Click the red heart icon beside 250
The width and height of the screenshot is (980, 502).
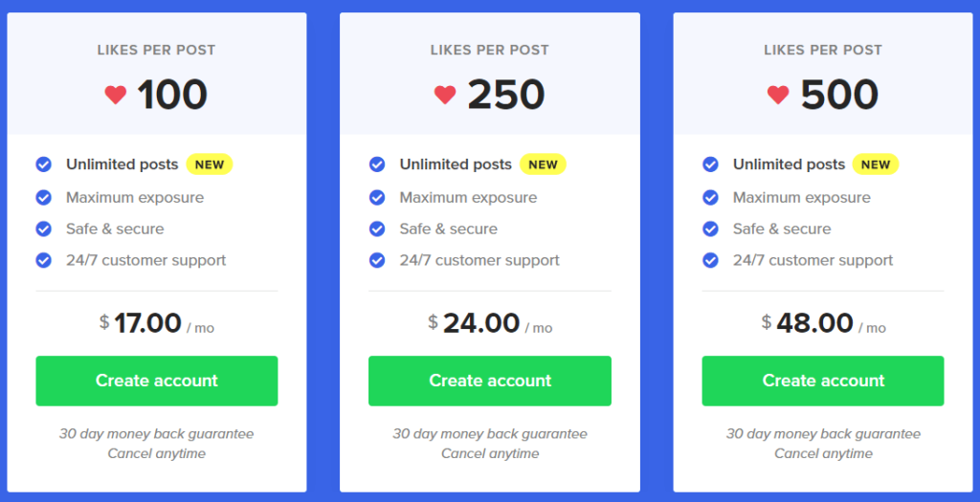click(445, 95)
